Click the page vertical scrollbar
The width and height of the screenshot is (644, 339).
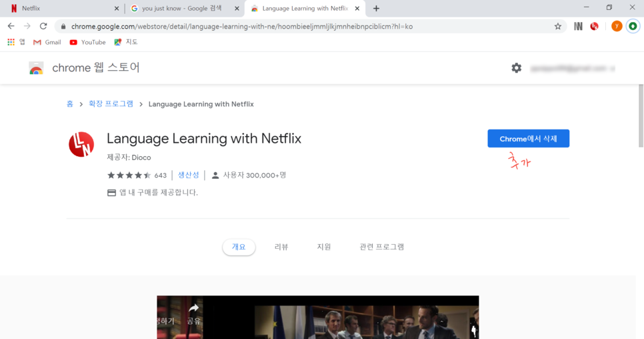click(641, 115)
